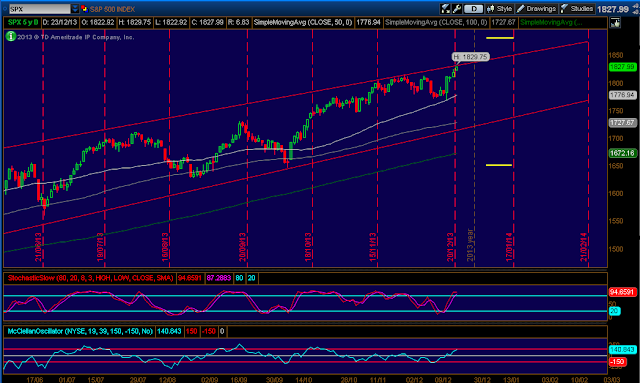Click the green info icon on chart
Screen dimensions: 640x383
coord(11,36)
